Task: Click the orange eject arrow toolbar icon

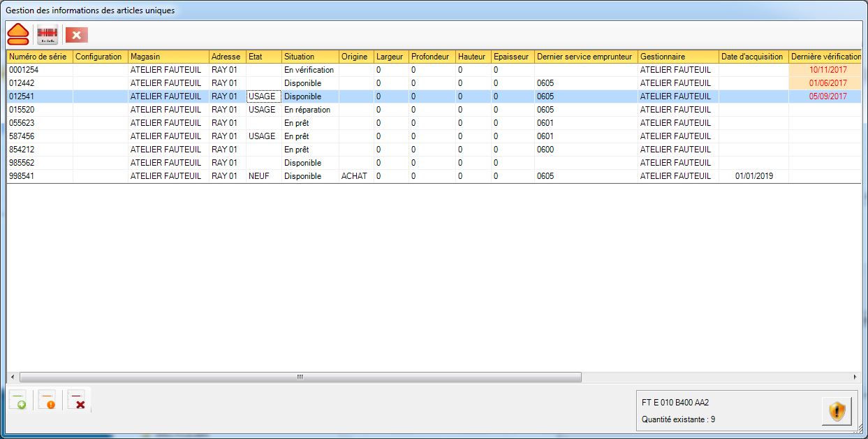Action: (18, 34)
